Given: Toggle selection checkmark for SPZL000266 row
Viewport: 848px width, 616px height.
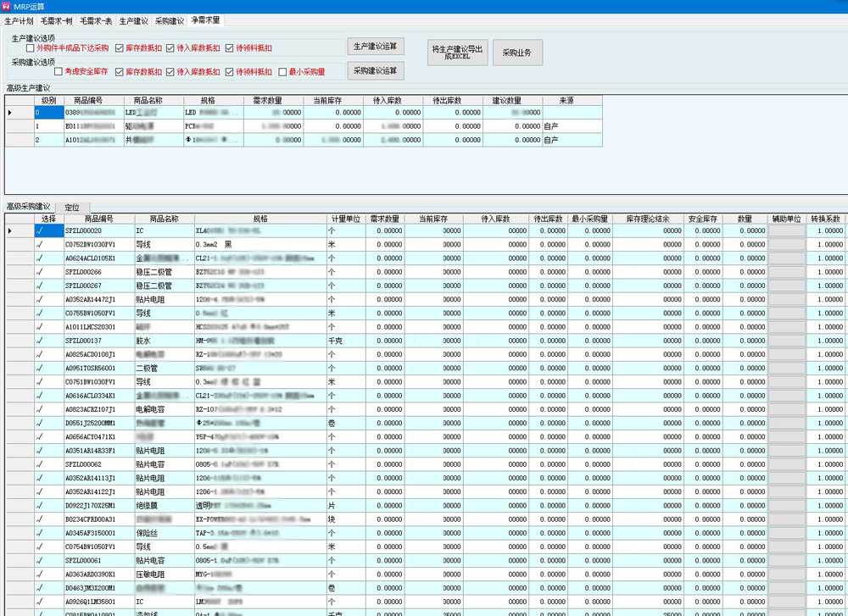Looking at the screenshot, I should point(39,272).
